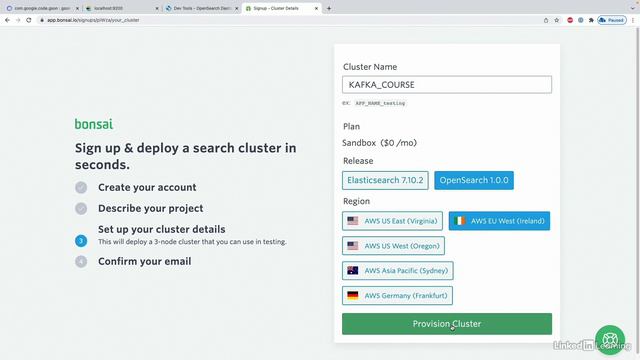This screenshot has width=640, height=360.
Task: Click the Confirm your email step
Action: [x=144, y=261]
